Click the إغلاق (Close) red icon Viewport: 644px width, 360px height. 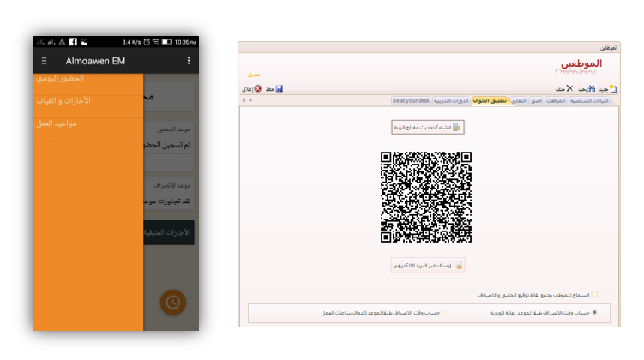tap(257, 88)
